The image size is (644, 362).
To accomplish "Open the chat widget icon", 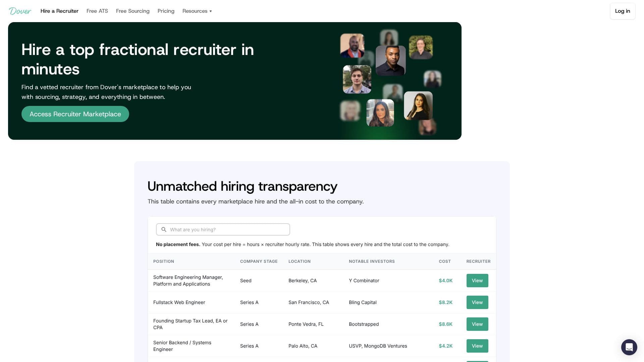I will (x=629, y=347).
